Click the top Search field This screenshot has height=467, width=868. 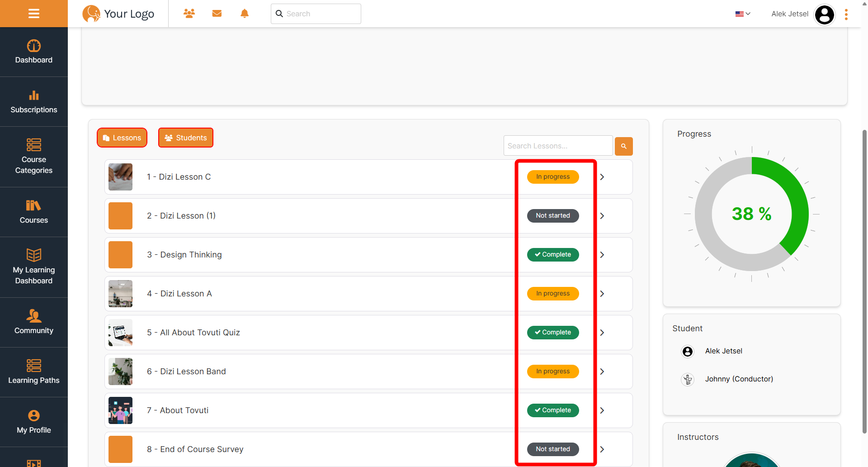[x=316, y=14]
